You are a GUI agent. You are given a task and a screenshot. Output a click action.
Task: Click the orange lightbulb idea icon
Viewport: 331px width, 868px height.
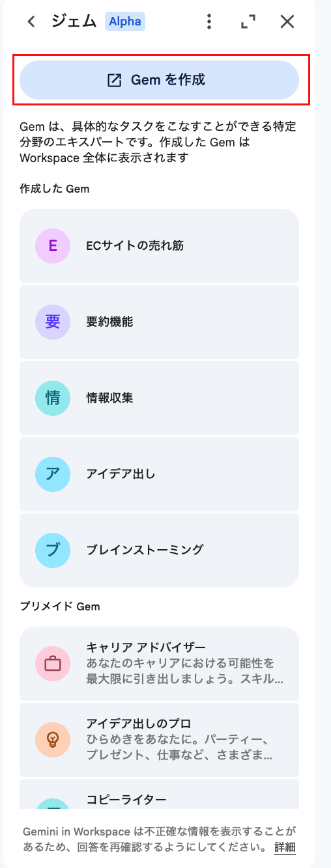click(53, 740)
